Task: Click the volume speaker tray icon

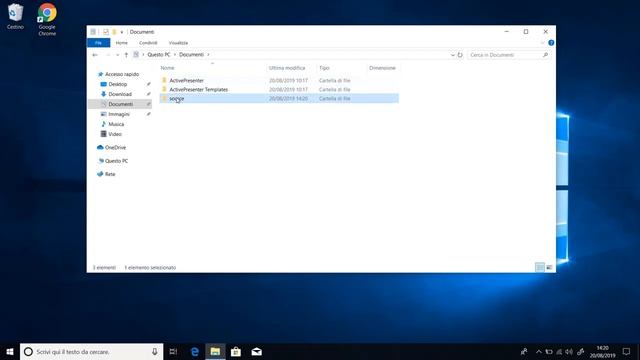Action: 569,351
